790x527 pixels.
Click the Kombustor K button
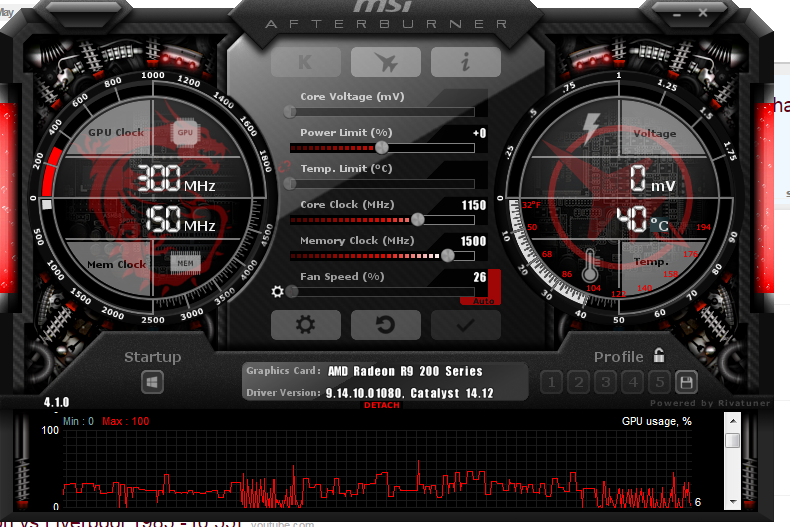click(306, 62)
